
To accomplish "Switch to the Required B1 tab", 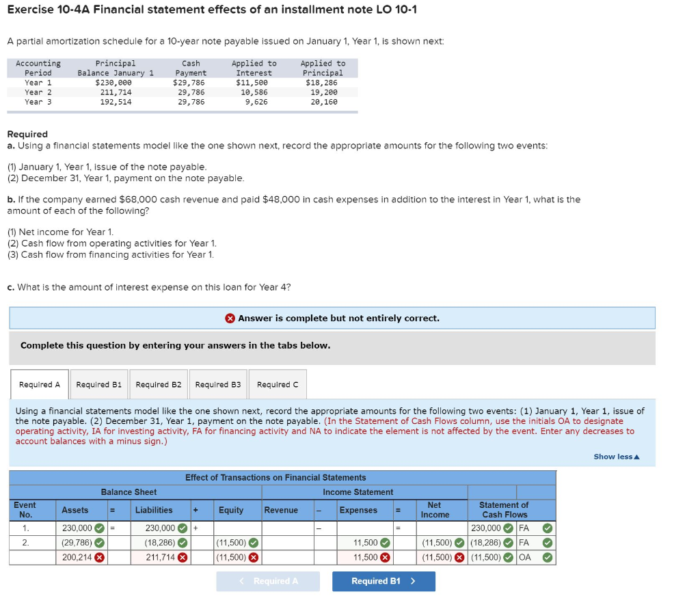I will tap(98, 383).
